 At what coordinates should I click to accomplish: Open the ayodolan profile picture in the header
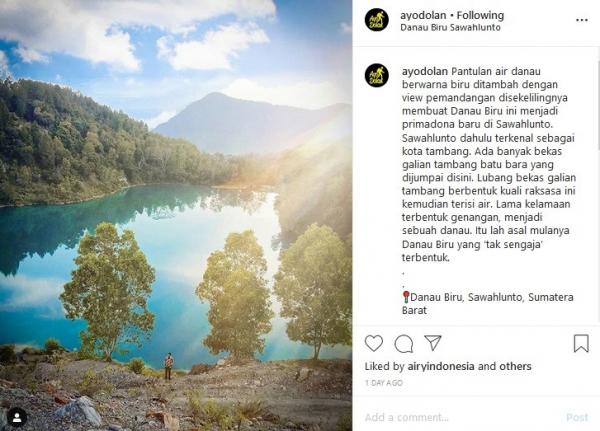pos(377,20)
